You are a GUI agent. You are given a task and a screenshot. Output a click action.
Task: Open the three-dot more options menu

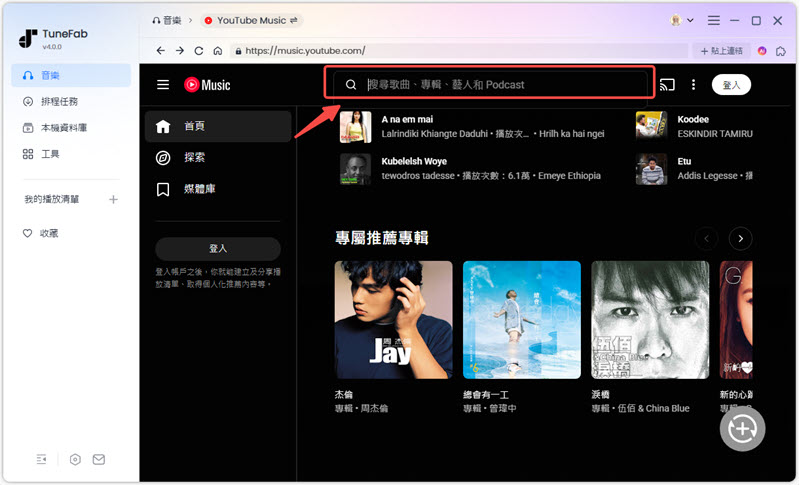click(x=693, y=85)
